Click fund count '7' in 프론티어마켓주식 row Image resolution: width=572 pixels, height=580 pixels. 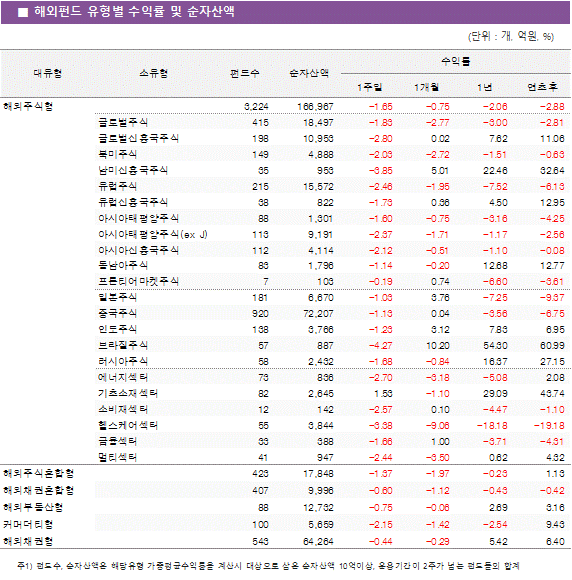[266, 281]
